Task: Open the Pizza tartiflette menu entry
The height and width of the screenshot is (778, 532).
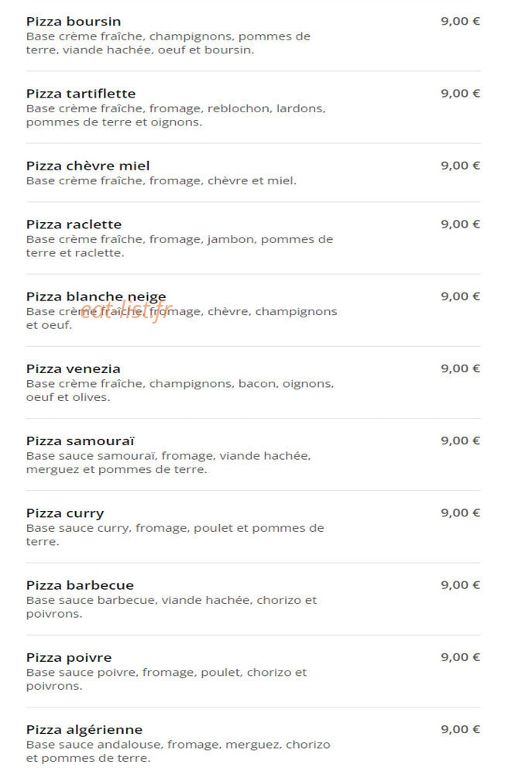Action: pyautogui.click(x=81, y=94)
